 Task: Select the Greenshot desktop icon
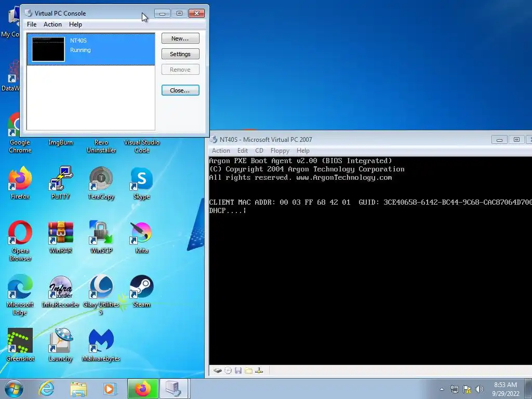[20, 345]
